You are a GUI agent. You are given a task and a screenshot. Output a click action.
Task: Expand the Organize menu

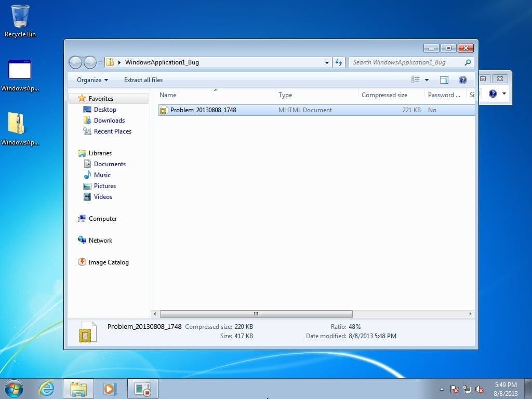pos(92,79)
